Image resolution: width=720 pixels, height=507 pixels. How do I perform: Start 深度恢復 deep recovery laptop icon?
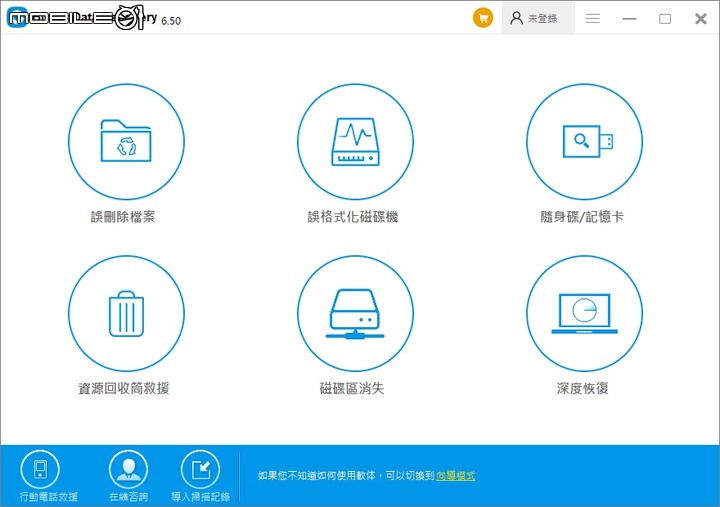(x=584, y=313)
